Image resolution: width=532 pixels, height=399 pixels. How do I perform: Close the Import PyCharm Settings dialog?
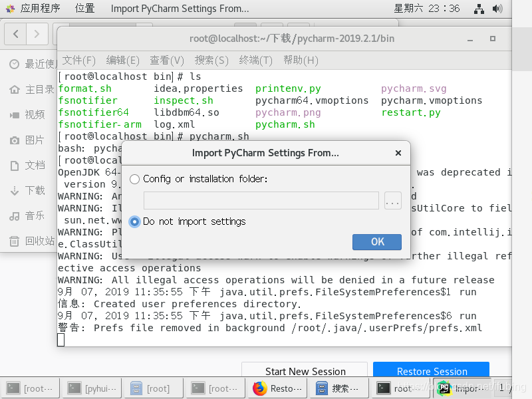coord(398,153)
